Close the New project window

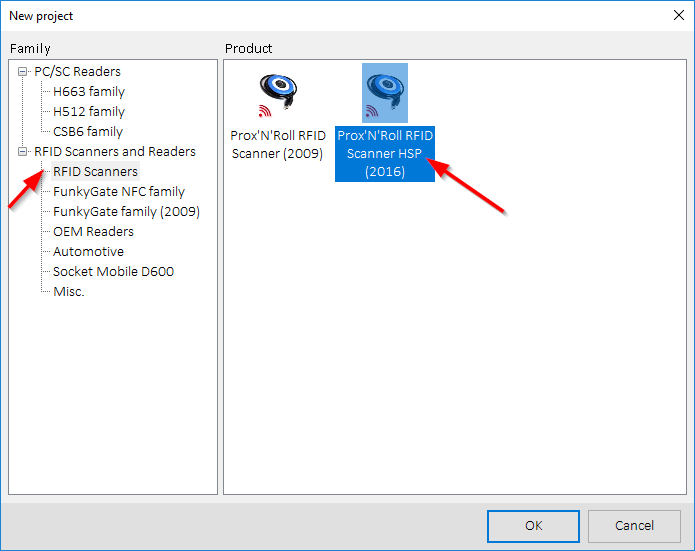[679, 16]
